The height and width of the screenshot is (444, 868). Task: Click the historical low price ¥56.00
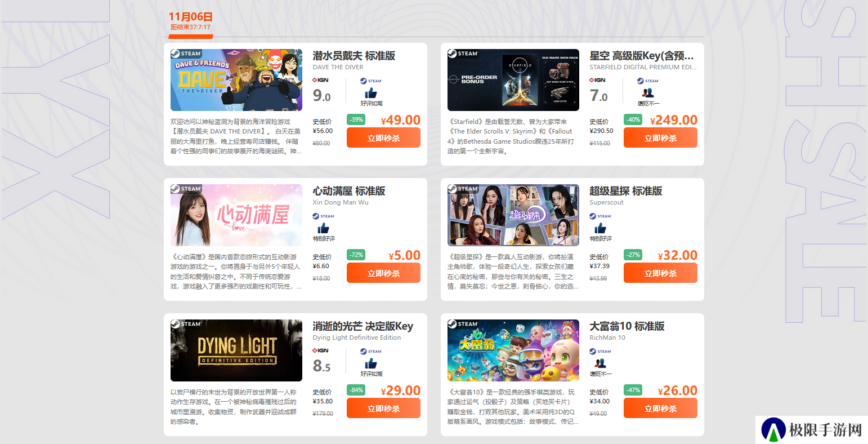coord(323,131)
